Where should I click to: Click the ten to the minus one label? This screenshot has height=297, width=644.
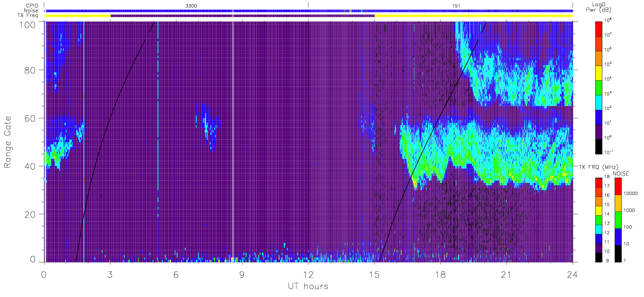tap(610, 152)
